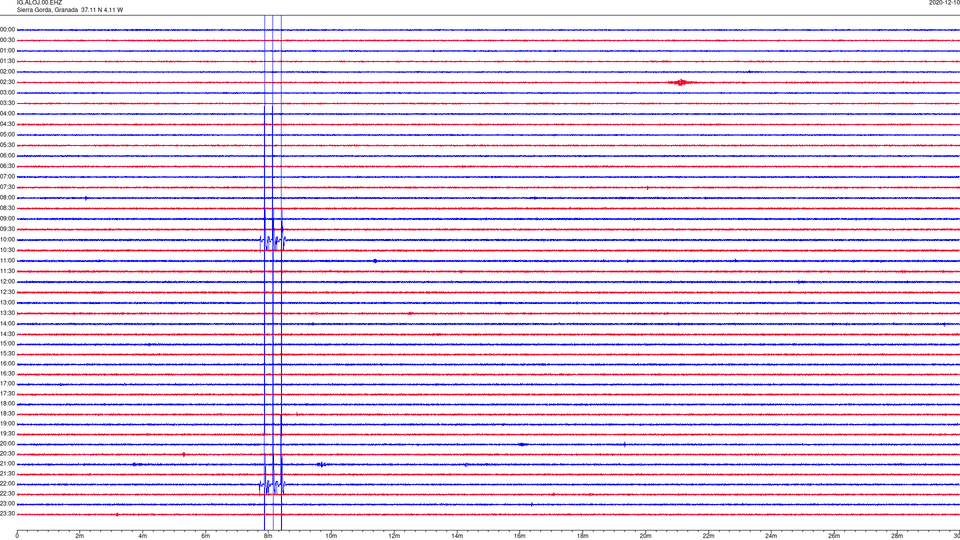This screenshot has width=960, height=540.
Task: Select the 08:00 trace time label
Action: (x=7, y=198)
